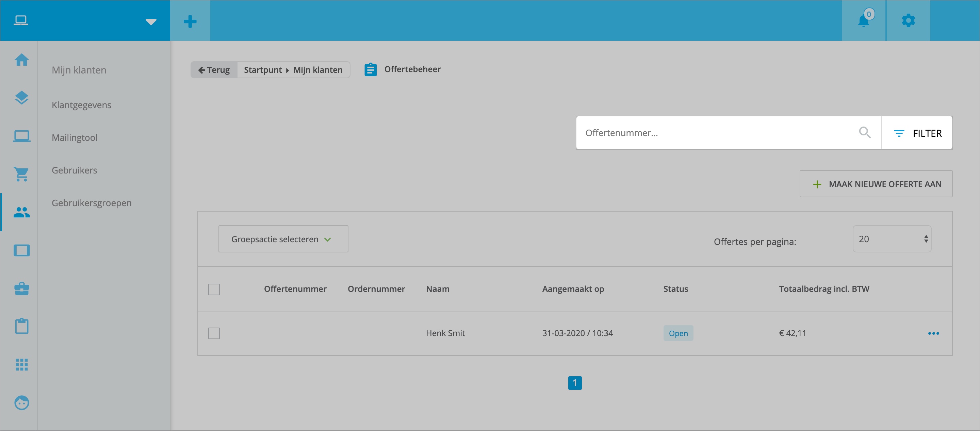Viewport: 980px width, 431px height.
Task: Click Mijn klanten breadcrumb link
Action: point(318,70)
